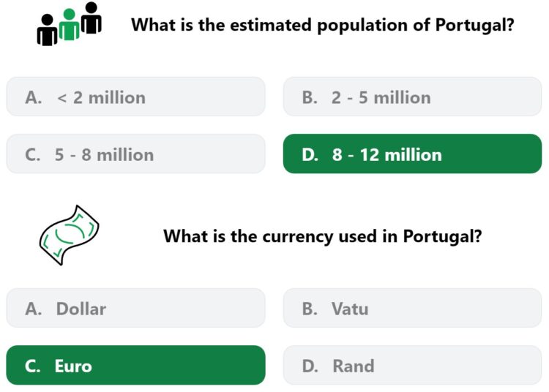
Task: Select the Rand currency option
Action: pos(412,366)
